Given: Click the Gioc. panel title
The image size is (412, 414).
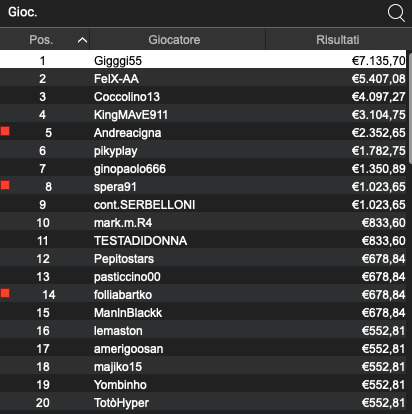Looking at the screenshot, I should pos(22,12).
